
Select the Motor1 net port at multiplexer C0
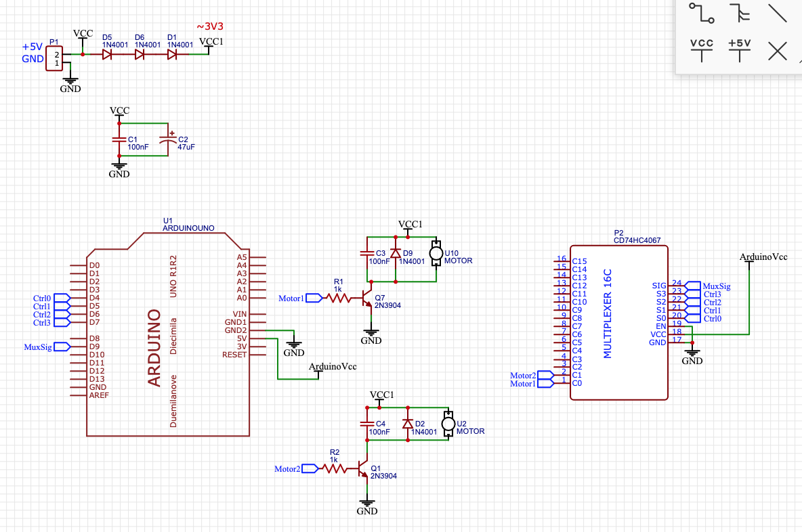[x=545, y=383]
